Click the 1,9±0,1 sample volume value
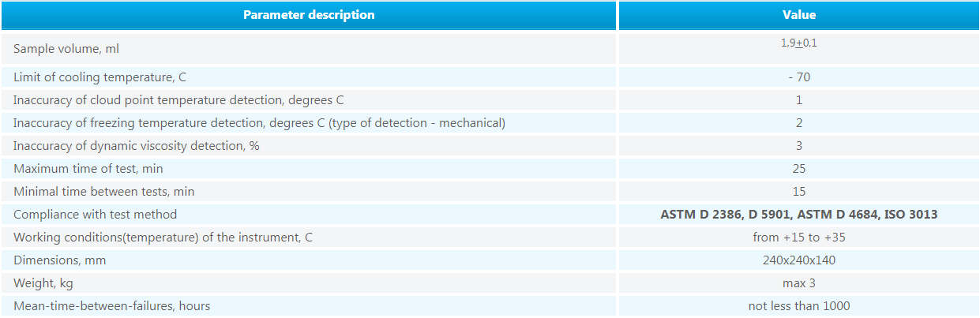This screenshot has width=980, height=318. tap(799, 43)
